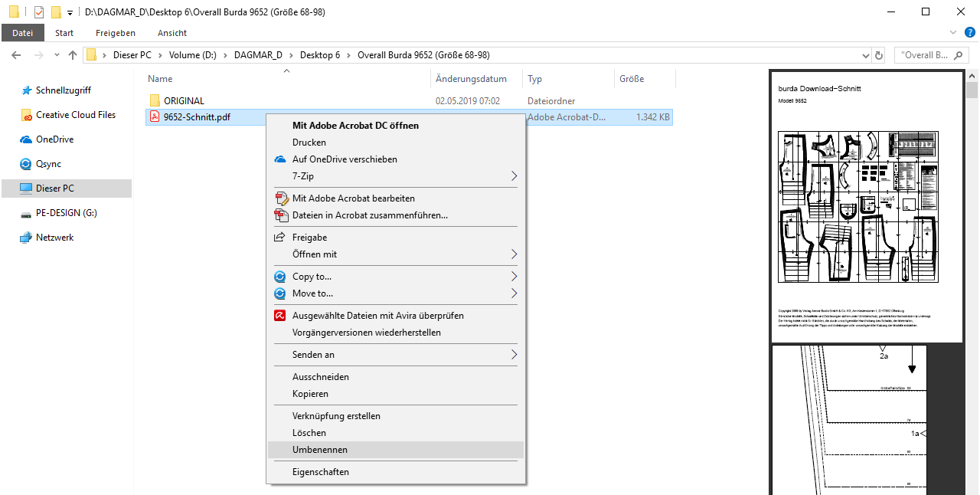This screenshot has width=980, height=495.
Task: Click the PE-DESIGN (G:) drive icon
Action: [x=25, y=213]
